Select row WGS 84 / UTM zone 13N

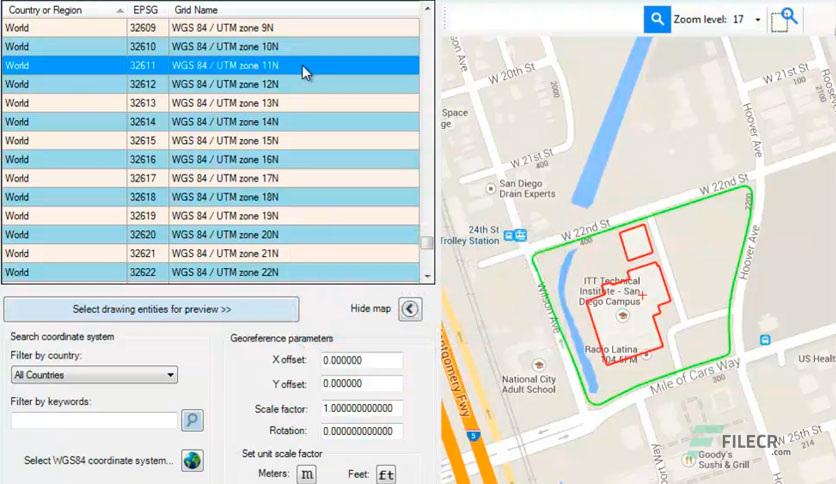pos(211,103)
